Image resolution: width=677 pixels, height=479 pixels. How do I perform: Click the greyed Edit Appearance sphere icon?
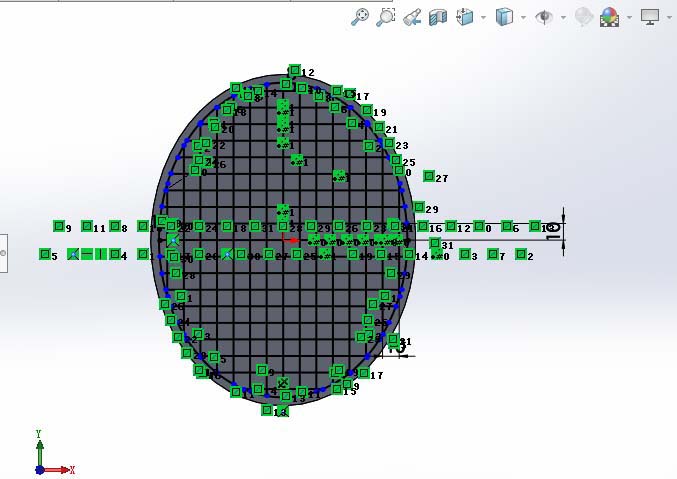(584, 17)
